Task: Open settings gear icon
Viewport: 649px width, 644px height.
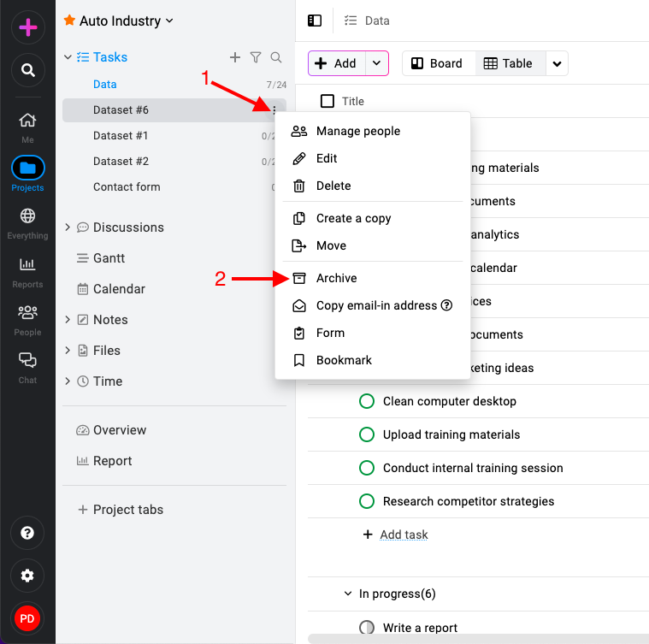Action: click(x=27, y=576)
